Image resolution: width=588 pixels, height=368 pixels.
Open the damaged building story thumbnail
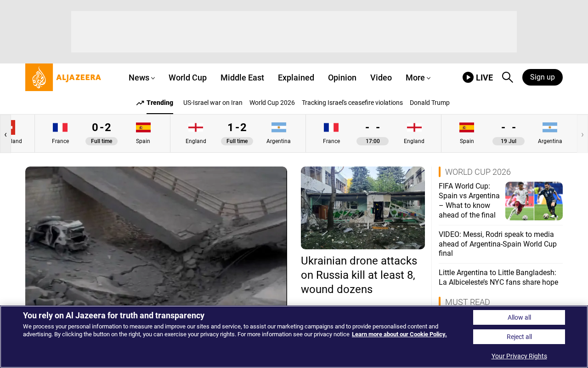[363, 208]
